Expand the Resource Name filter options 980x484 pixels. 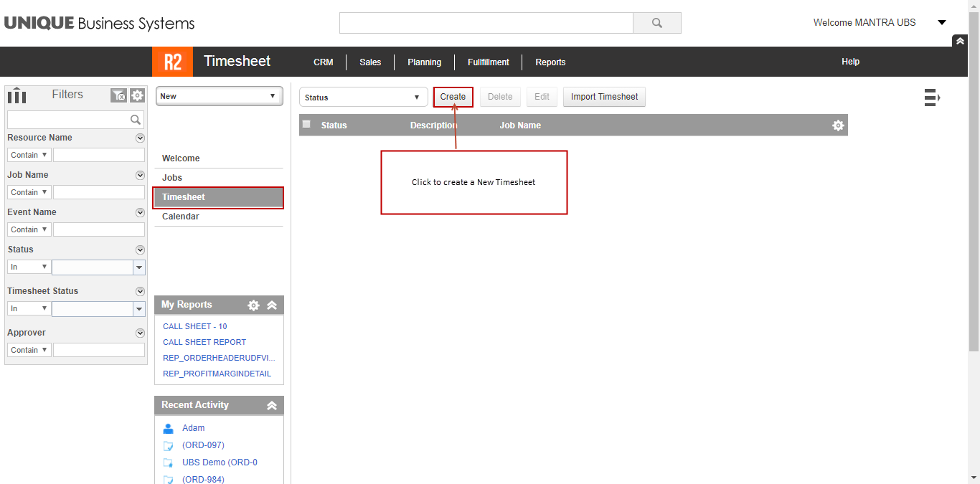(140, 138)
